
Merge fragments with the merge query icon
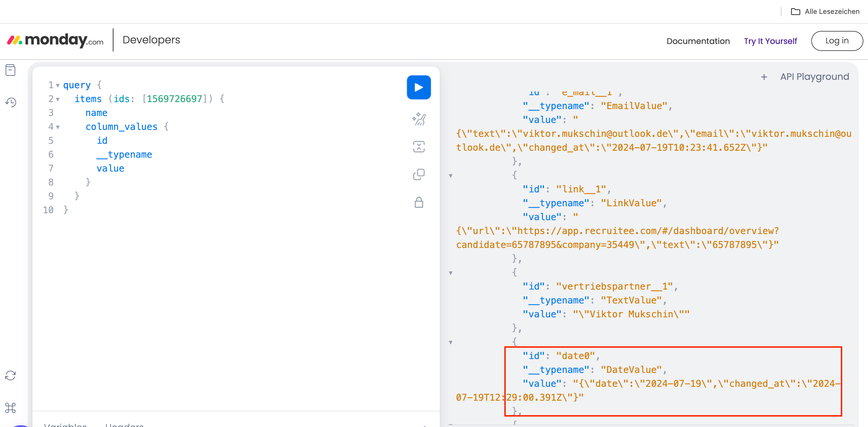pyautogui.click(x=418, y=147)
